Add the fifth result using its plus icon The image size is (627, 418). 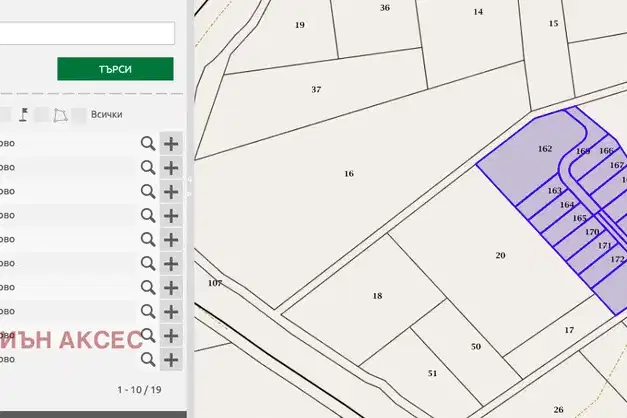coord(171,240)
